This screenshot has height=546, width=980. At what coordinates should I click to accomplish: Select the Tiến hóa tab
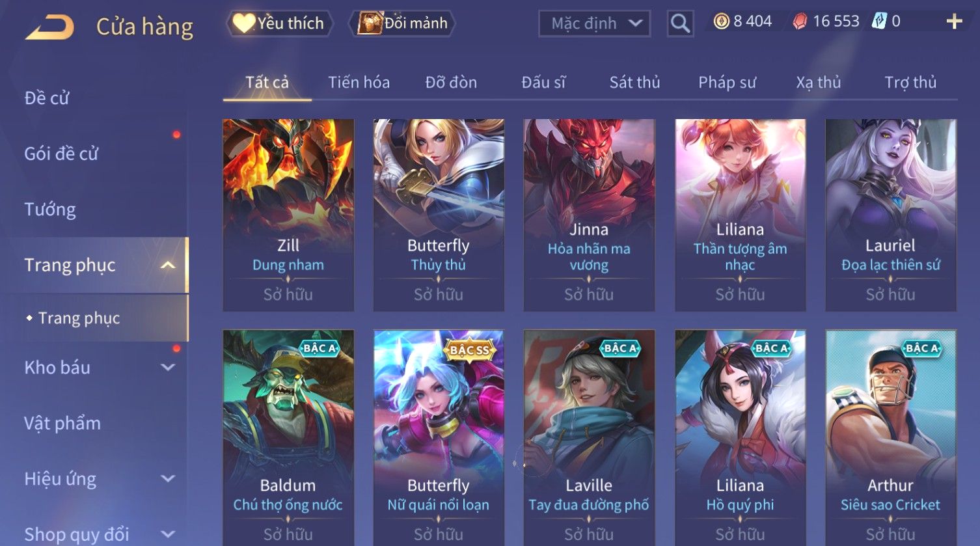pos(359,83)
